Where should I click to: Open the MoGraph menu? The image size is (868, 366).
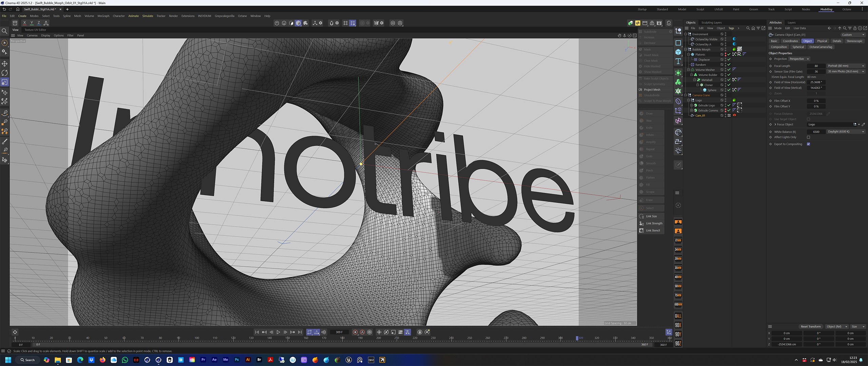point(103,16)
